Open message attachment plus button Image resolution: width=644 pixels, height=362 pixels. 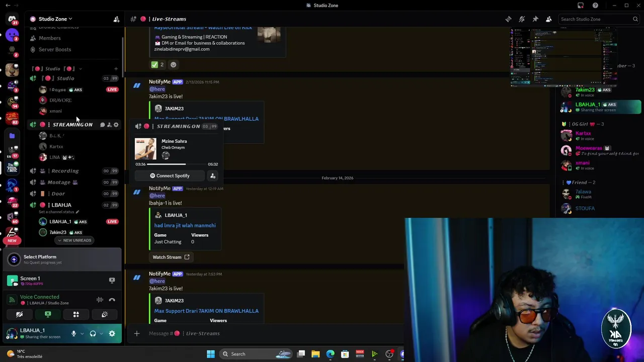(x=137, y=333)
